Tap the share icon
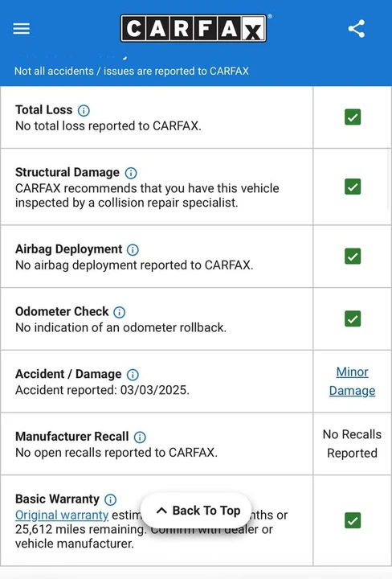The height and width of the screenshot is (579, 392). (x=356, y=28)
